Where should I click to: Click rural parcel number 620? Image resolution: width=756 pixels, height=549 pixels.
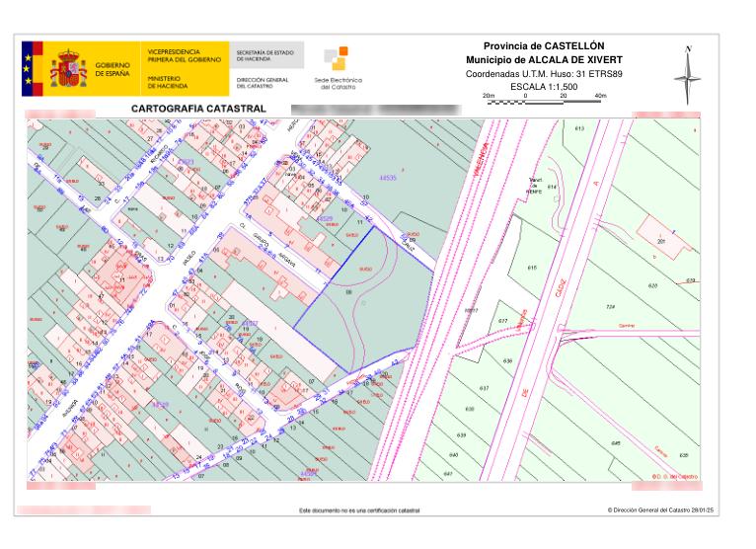[652, 286]
